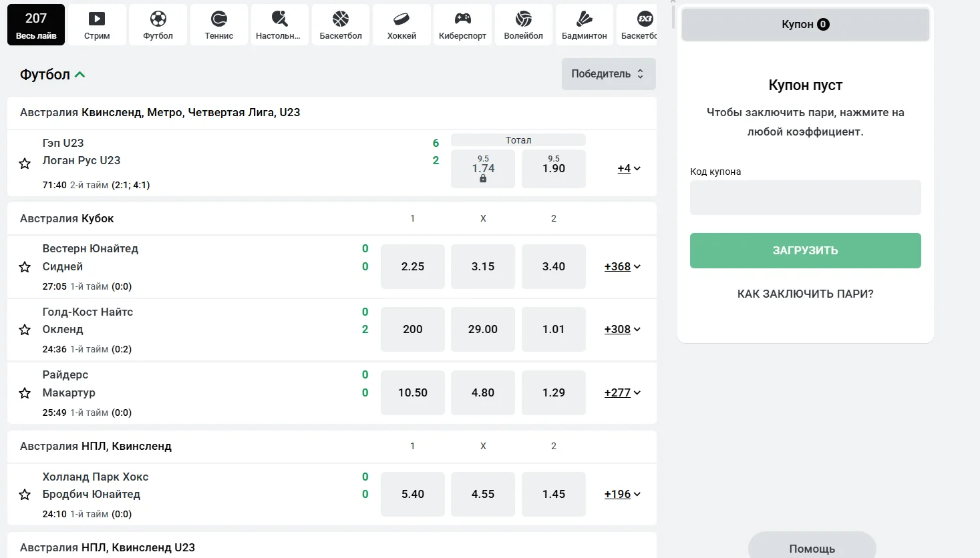The height and width of the screenshot is (558, 980).
Task: Mark Райдерс vs Макартур as favorite
Action: point(25,393)
